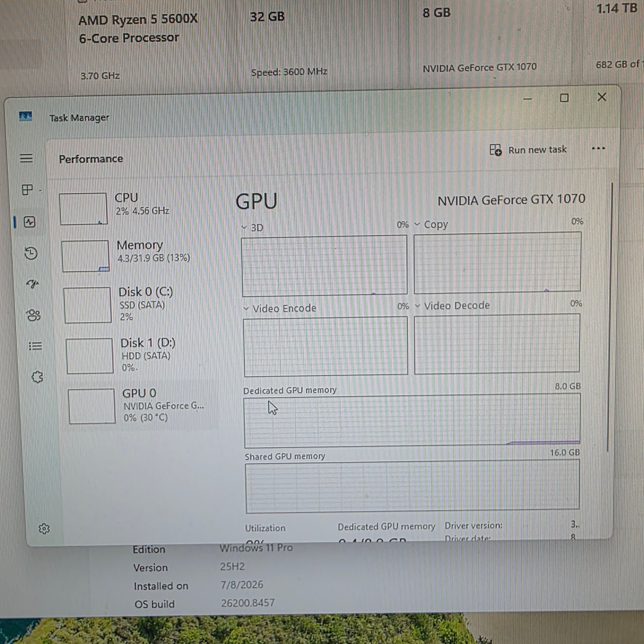Open the Startup apps page icon
The image size is (644, 644).
click(33, 284)
